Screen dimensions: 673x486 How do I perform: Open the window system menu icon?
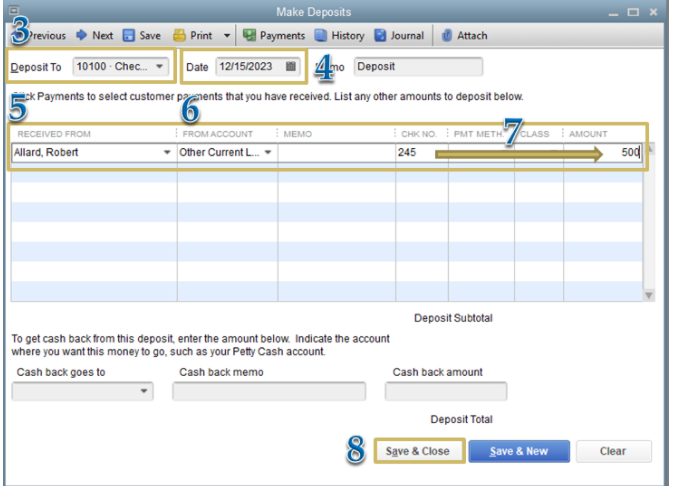(x=14, y=10)
